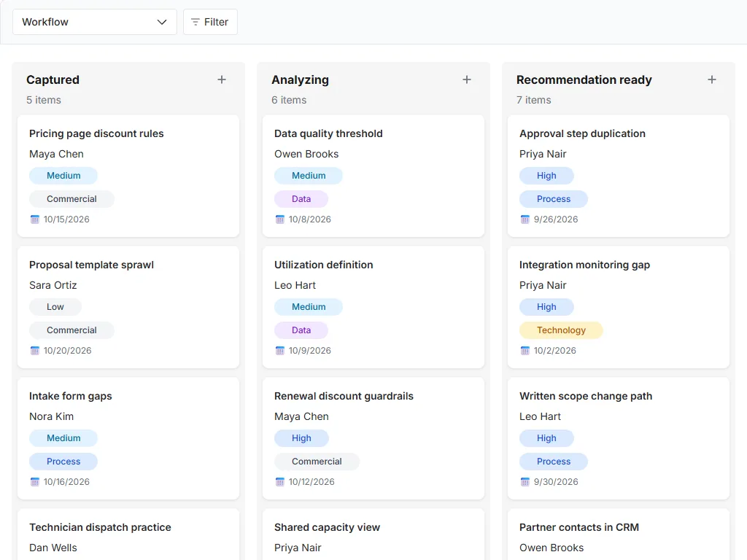Open the Proposal template sprawl card
The height and width of the screenshot is (560, 747).
[128, 307]
